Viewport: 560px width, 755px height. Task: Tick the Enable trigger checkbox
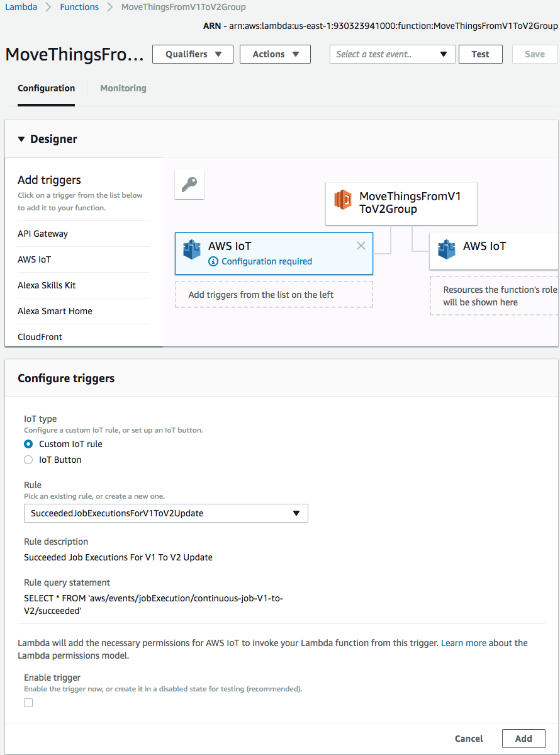[28, 703]
